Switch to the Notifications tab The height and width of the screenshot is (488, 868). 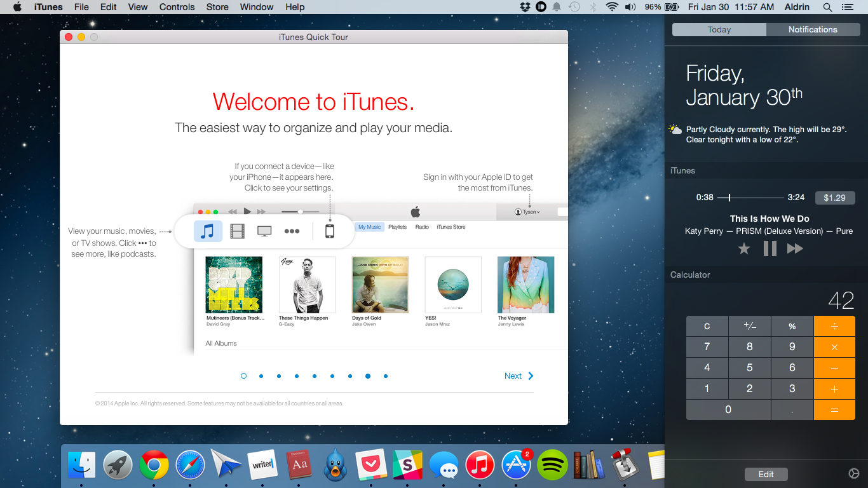point(813,29)
